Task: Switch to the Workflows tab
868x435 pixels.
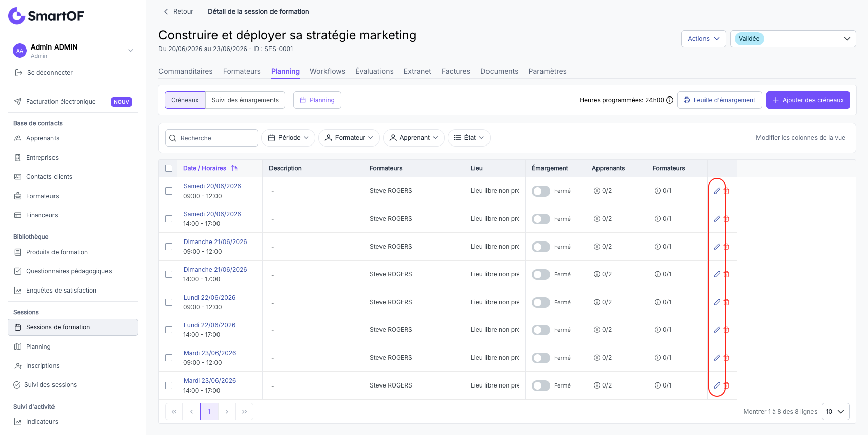Action: coord(328,71)
